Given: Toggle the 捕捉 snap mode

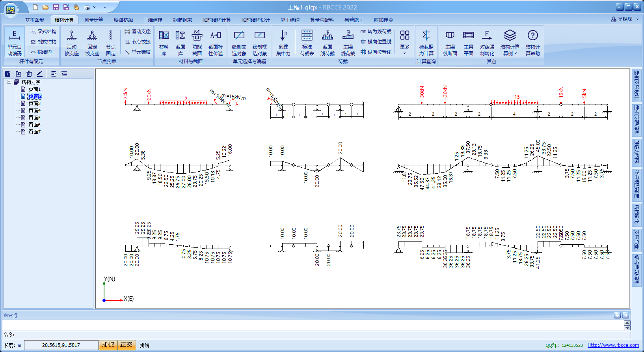Looking at the screenshot, I should click(x=108, y=345).
